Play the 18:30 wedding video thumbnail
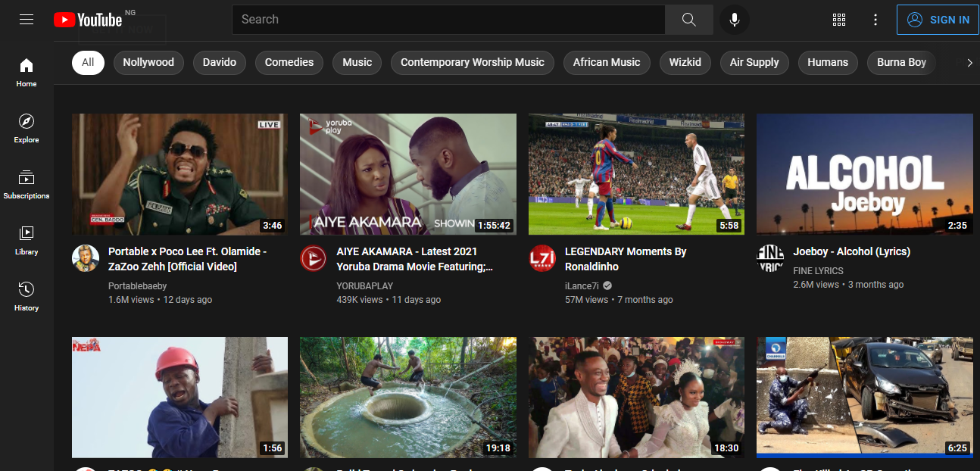 point(636,398)
